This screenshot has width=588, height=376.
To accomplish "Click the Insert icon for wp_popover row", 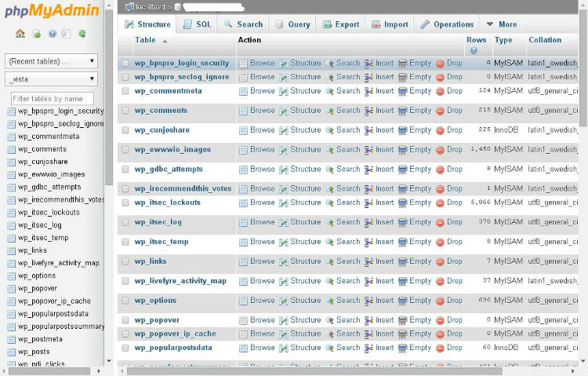I will point(368,320).
